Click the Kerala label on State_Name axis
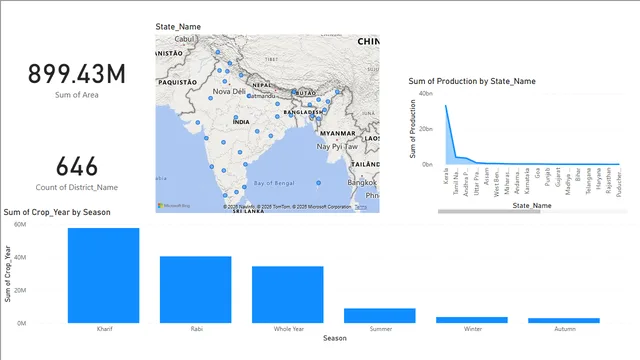This screenshot has height=360, width=640. (x=446, y=176)
